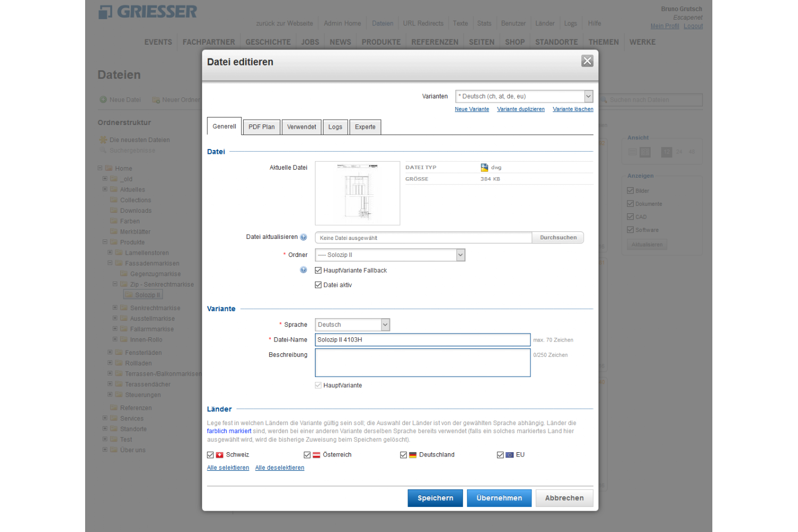Click the current file preview thumbnail
This screenshot has width=798, height=532.
coord(358,193)
